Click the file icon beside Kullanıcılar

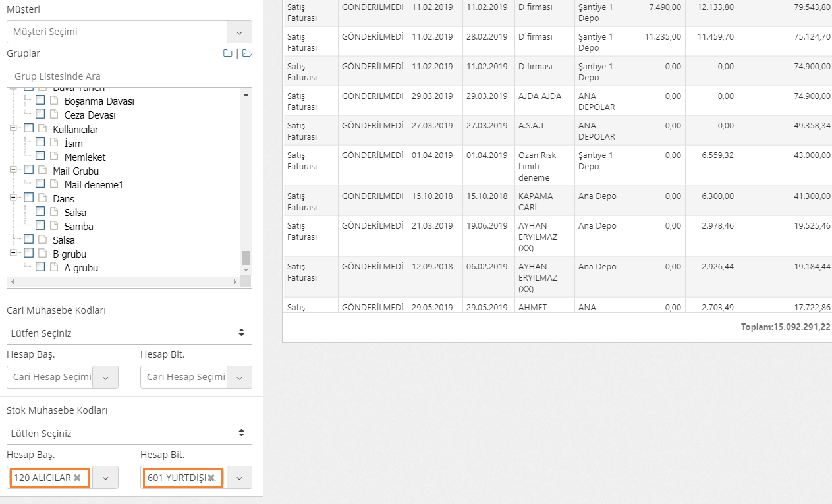click(x=43, y=129)
